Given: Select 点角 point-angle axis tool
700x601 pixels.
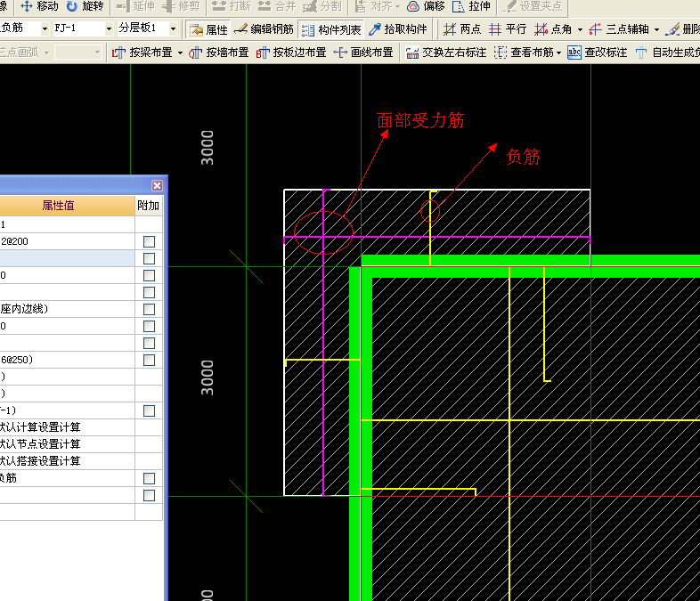Looking at the screenshot, I should 554,29.
